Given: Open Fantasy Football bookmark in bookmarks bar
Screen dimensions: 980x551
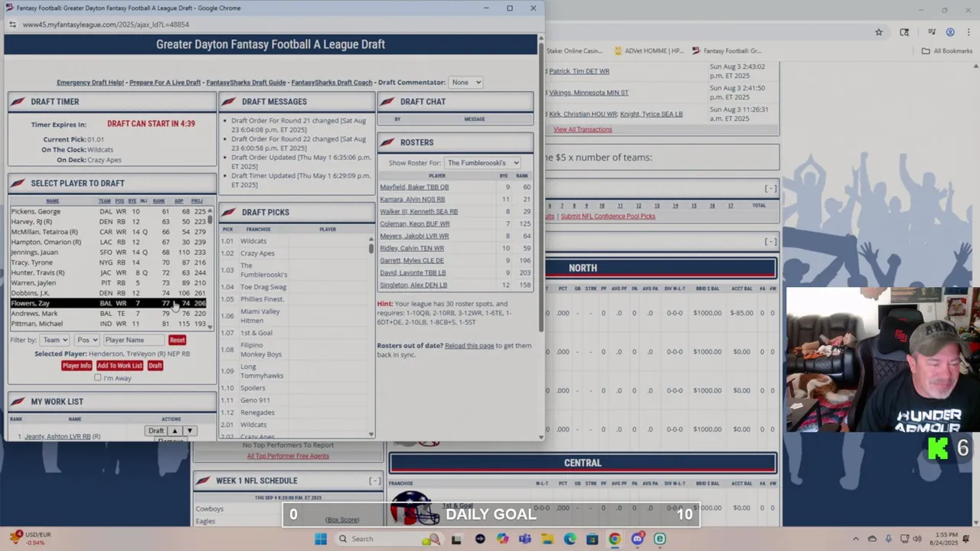Looking at the screenshot, I should coord(726,51).
